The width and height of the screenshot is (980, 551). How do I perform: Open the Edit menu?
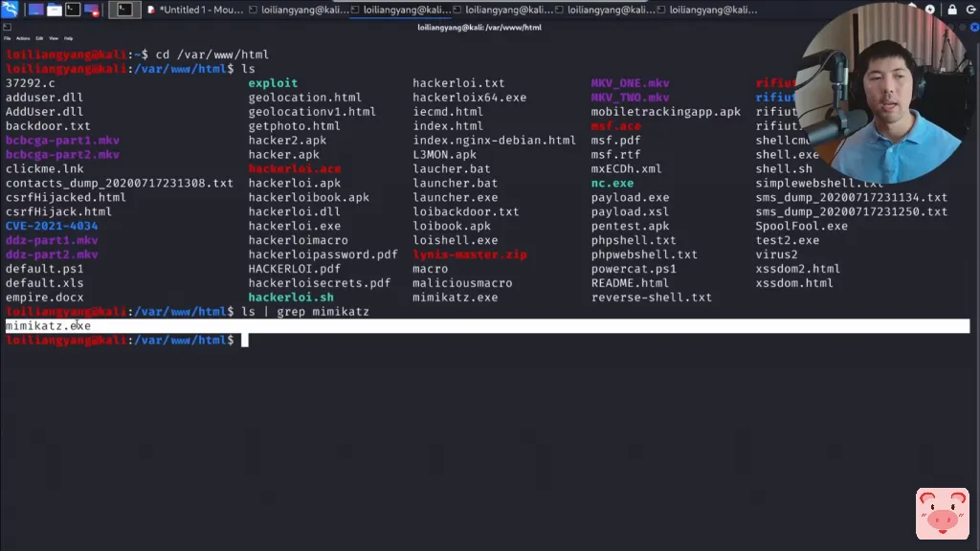(x=39, y=38)
